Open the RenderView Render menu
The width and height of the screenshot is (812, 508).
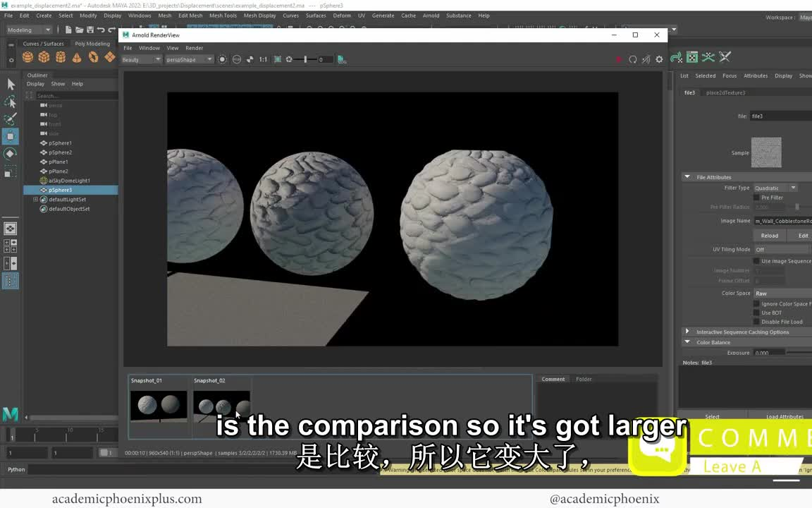195,48
